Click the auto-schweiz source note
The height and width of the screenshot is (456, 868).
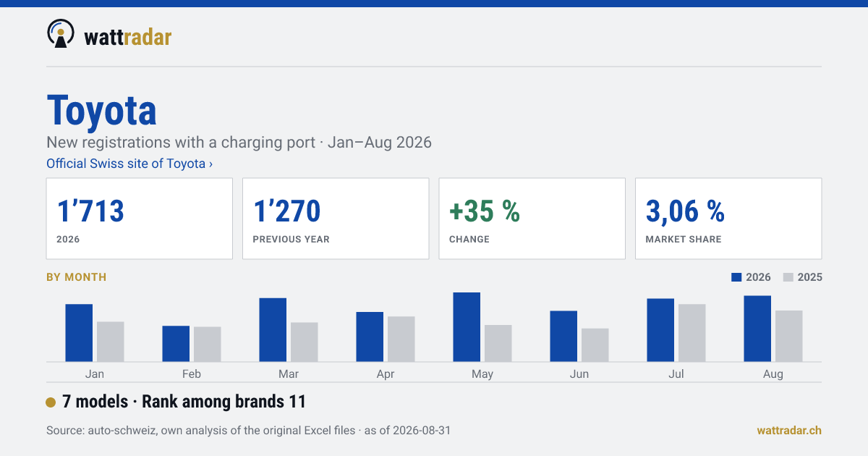click(x=248, y=430)
